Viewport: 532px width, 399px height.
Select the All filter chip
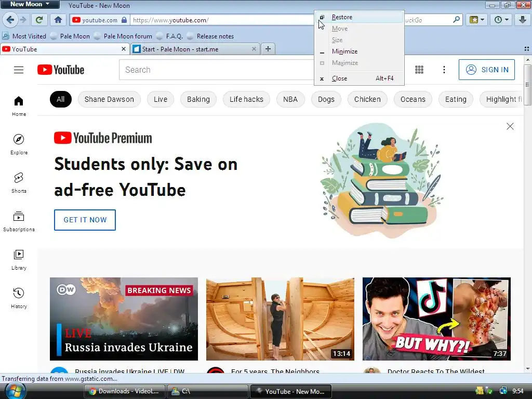tap(60, 99)
